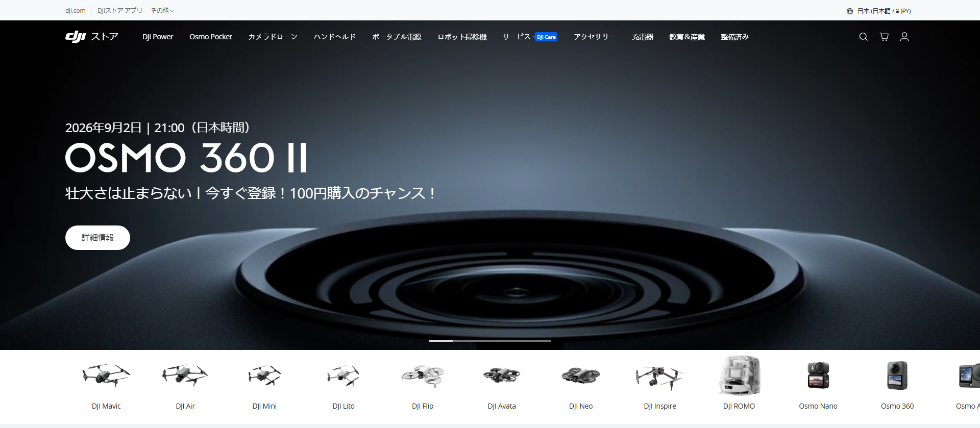
Task: Select the DJI Neo drone image
Action: pyautogui.click(x=581, y=375)
